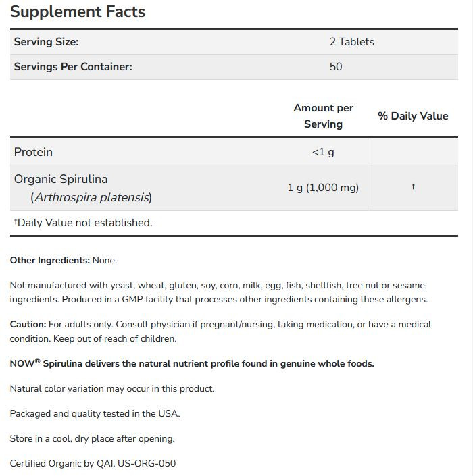
Task: Select the 1 g (1,000 mg) amount
Action: coord(323,188)
